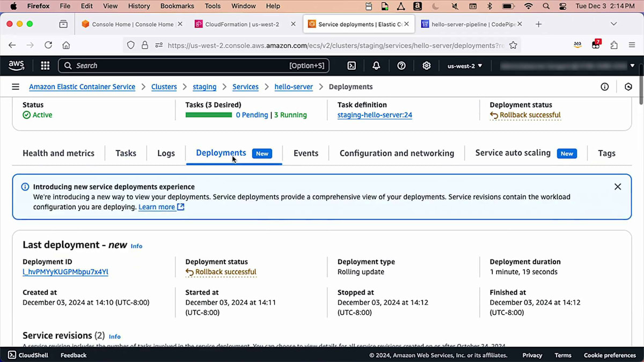This screenshot has width=644, height=362.
Task: Open the Service auto scaling tab
Action: click(x=526, y=153)
